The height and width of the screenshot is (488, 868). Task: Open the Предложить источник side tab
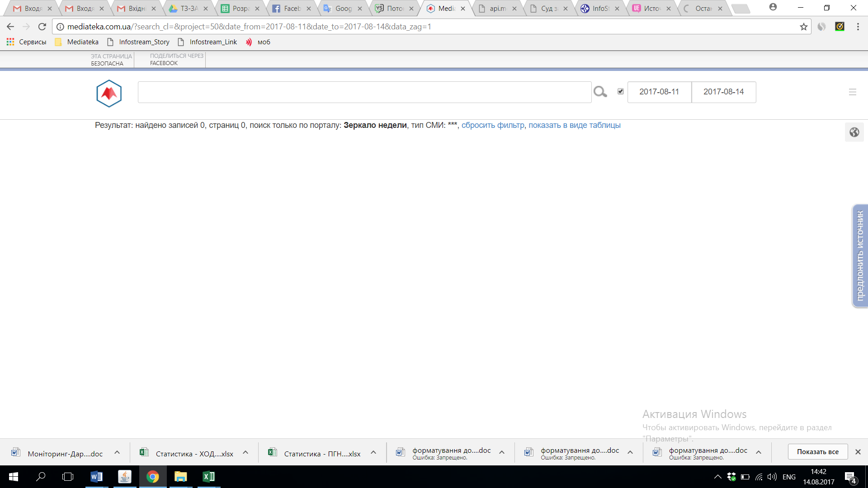[859, 256]
